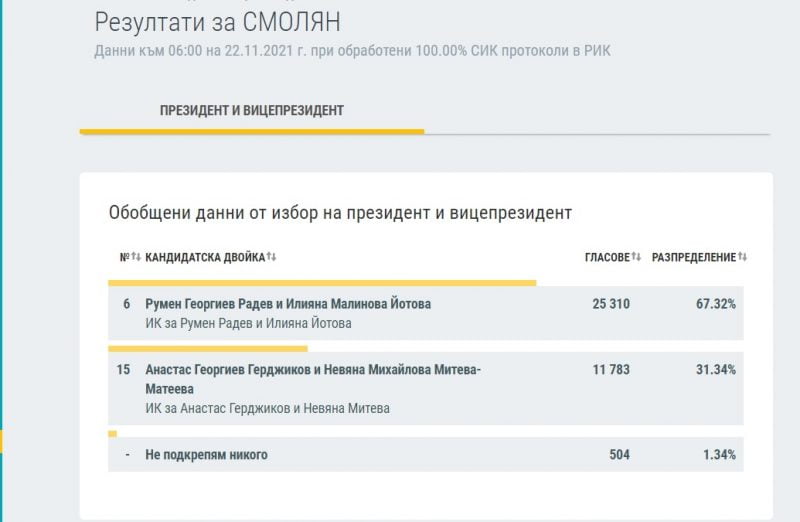This screenshot has width=800, height=522.
Task: Click the КАНДИДАТСКА ДВОЙКА column header
Action: tap(205, 257)
